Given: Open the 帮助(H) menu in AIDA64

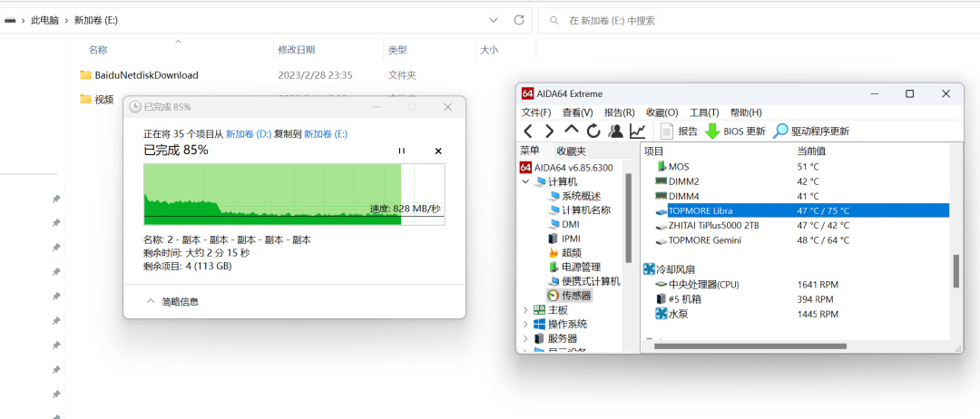Looking at the screenshot, I should (746, 113).
